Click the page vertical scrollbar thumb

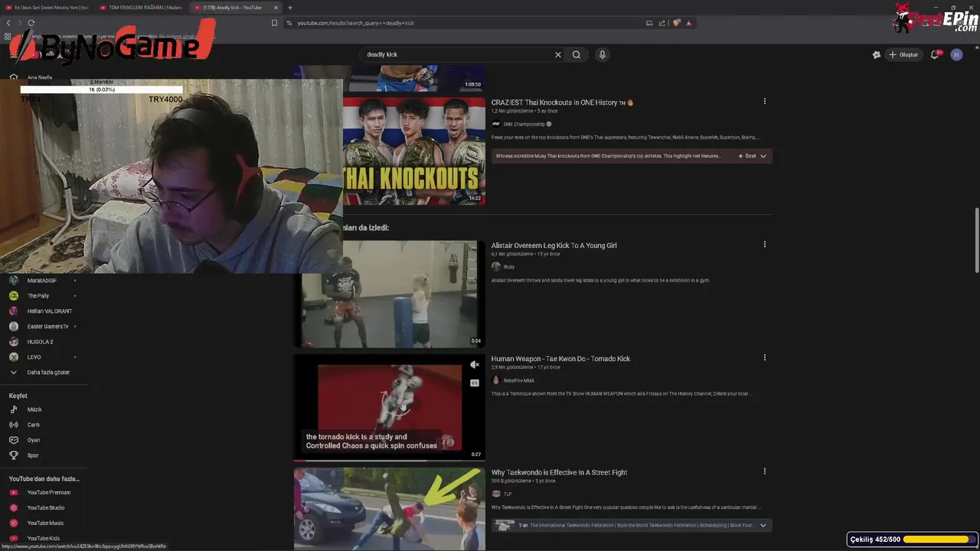pos(976,240)
